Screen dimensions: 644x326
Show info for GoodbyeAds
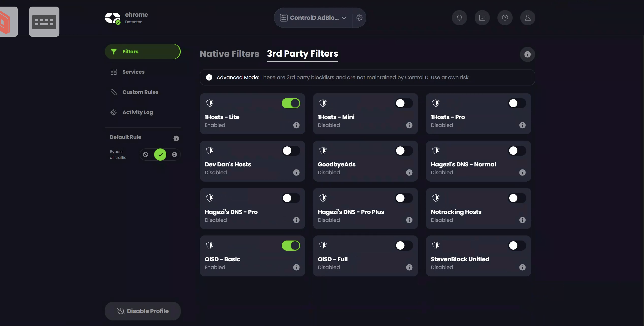[x=409, y=172]
